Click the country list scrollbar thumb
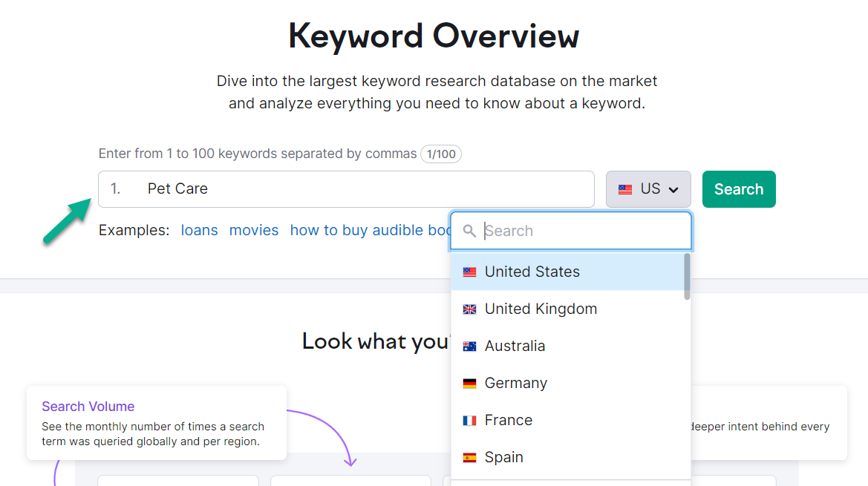868x486 pixels. coord(687,277)
